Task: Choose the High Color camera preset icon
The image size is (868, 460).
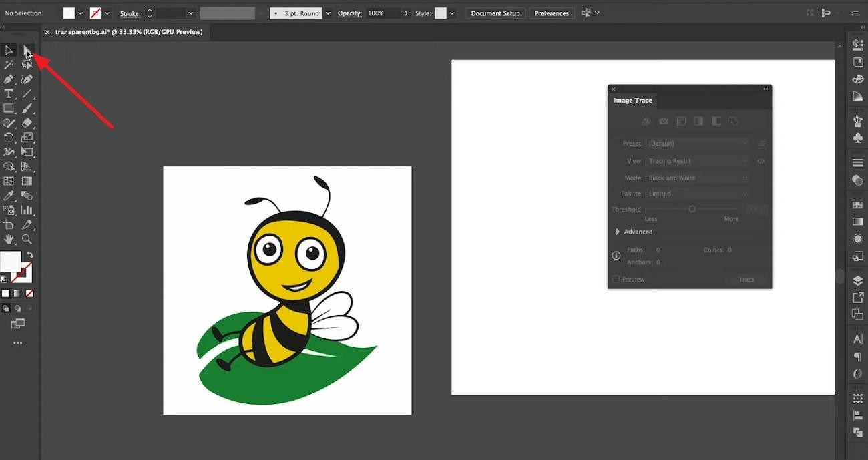Action: [663, 121]
